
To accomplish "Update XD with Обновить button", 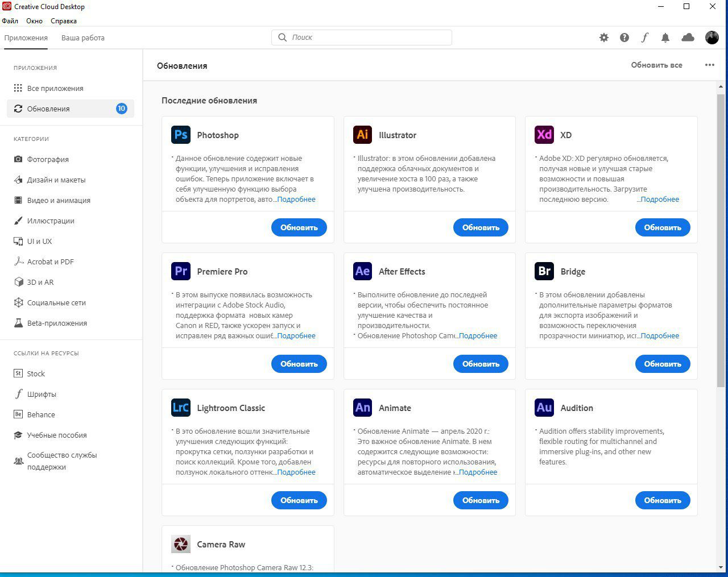I will tap(663, 227).
